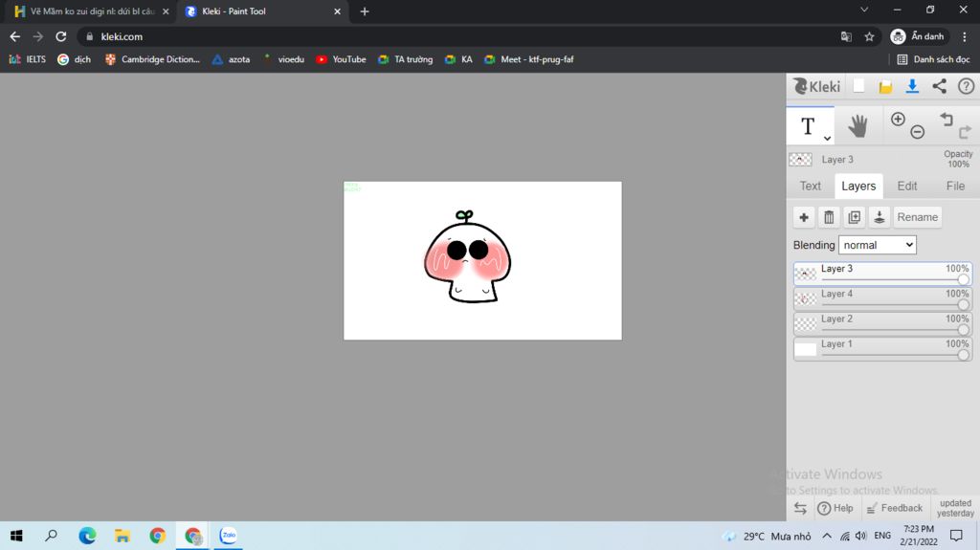
Task: Click the Rename button
Action: tap(918, 217)
